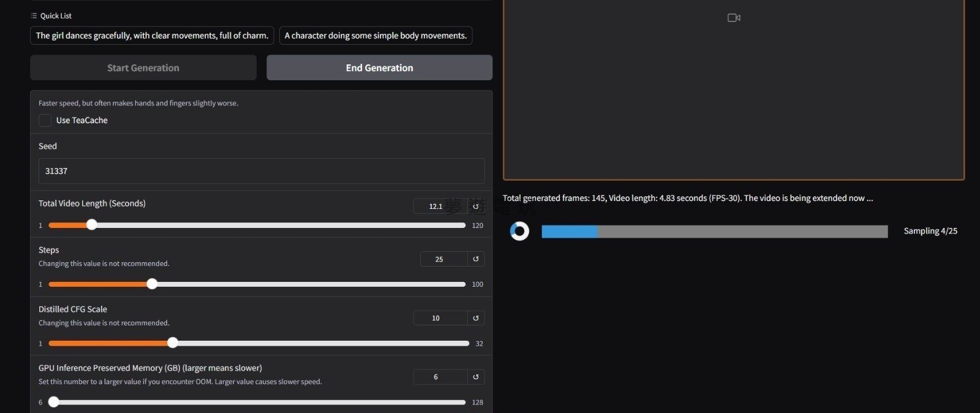Select the girl dances gracefully prompt

pyautogui.click(x=152, y=36)
